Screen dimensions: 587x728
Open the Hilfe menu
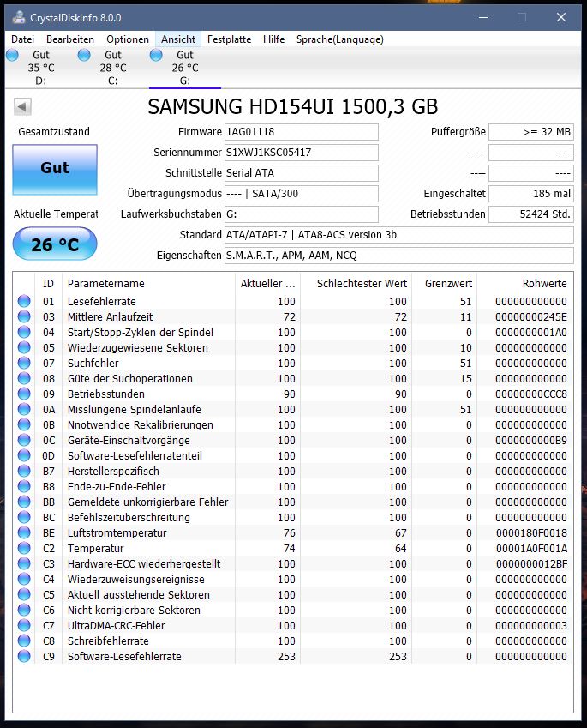(x=273, y=39)
